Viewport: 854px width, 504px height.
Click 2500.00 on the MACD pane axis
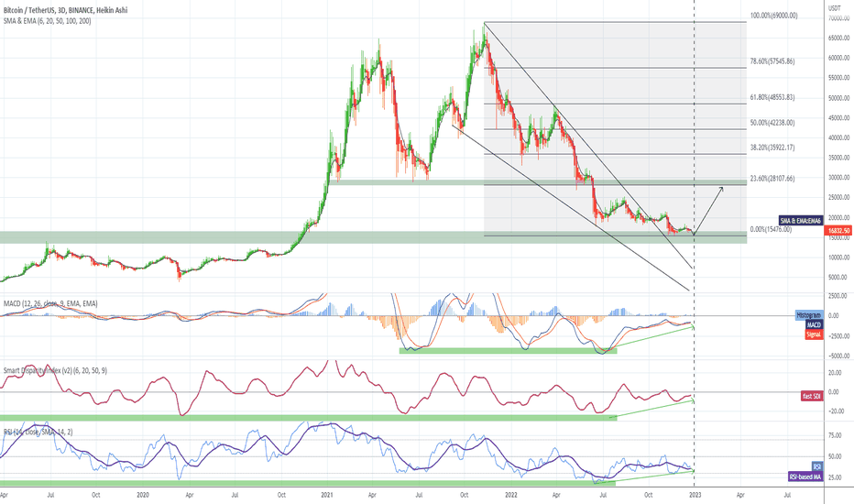click(x=838, y=296)
